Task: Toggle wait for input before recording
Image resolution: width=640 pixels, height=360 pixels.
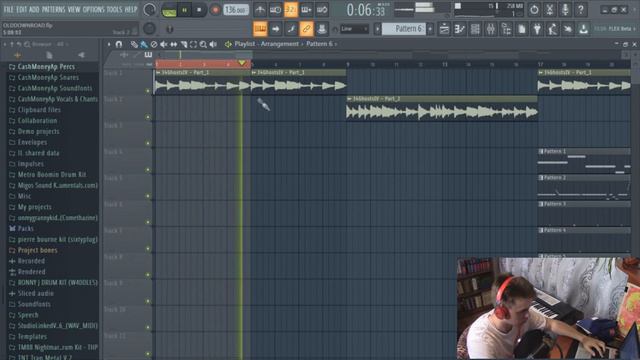Action: tap(276, 10)
